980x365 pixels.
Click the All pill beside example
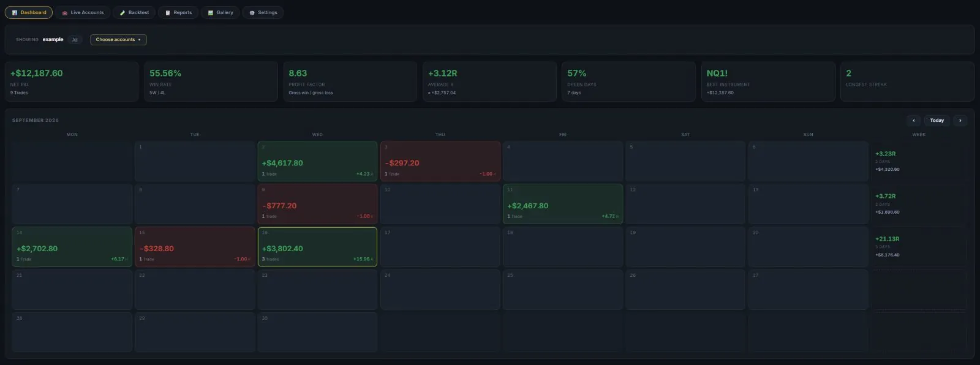[x=75, y=40]
